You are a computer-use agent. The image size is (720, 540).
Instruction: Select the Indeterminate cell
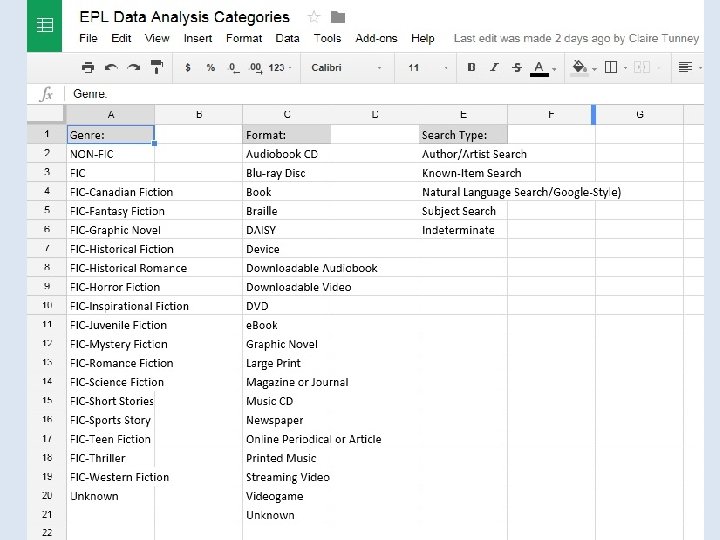pos(463,230)
